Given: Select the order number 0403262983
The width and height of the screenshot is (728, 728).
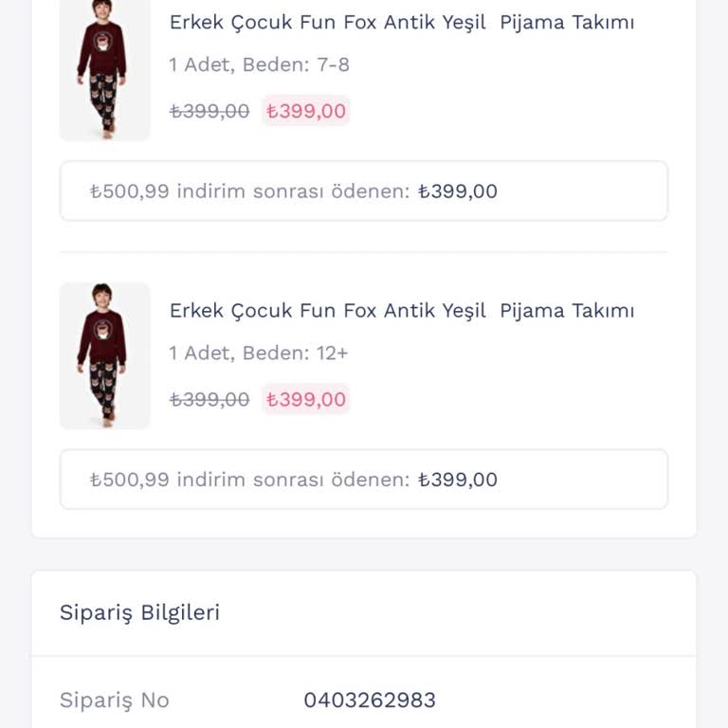Looking at the screenshot, I should (x=370, y=701).
